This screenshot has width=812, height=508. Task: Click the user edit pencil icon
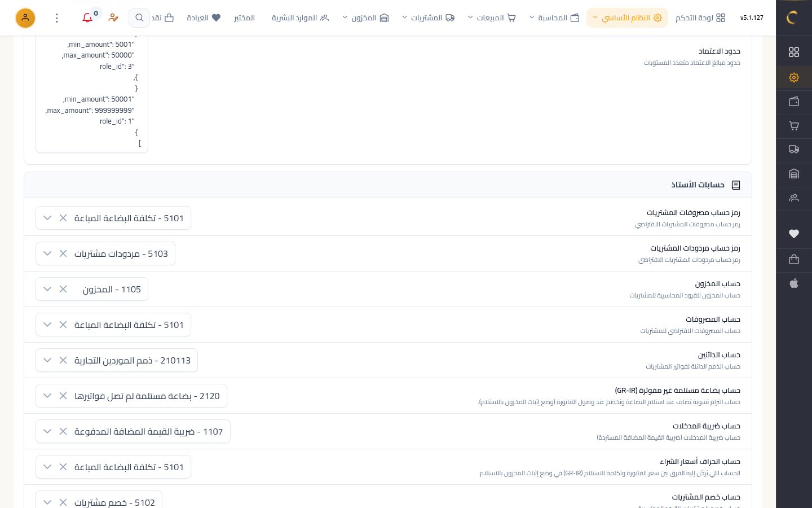pyautogui.click(x=113, y=18)
